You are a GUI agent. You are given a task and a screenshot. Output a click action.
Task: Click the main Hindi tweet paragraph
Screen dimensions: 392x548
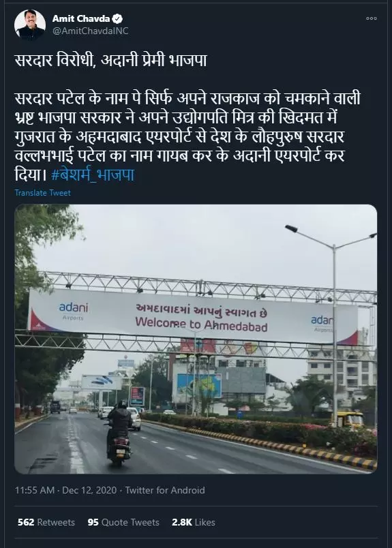[x=187, y=136]
